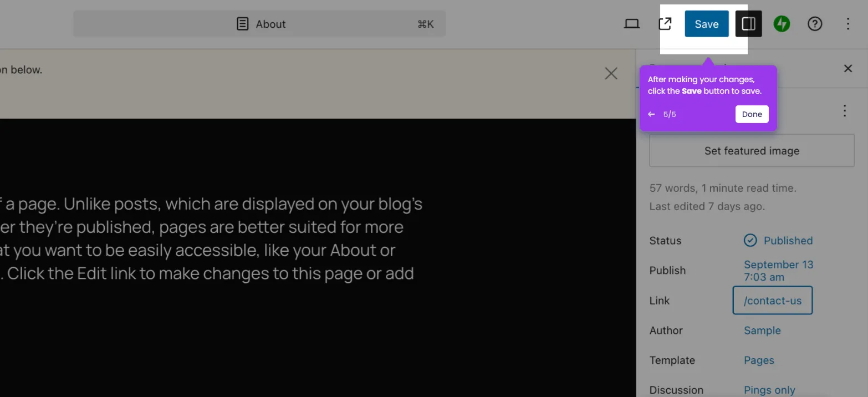The height and width of the screenshot is (397, 868).
Task: Open the help question mark icon
Action: 815,24
